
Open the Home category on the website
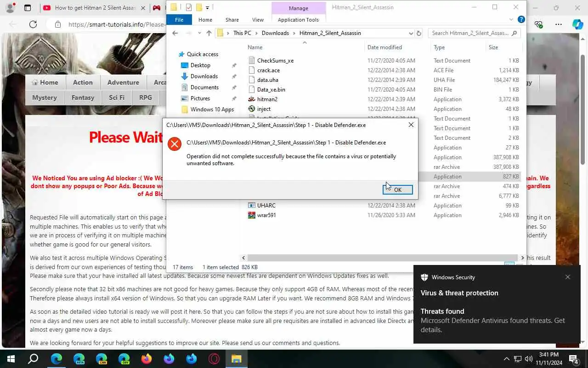[45, 82]
